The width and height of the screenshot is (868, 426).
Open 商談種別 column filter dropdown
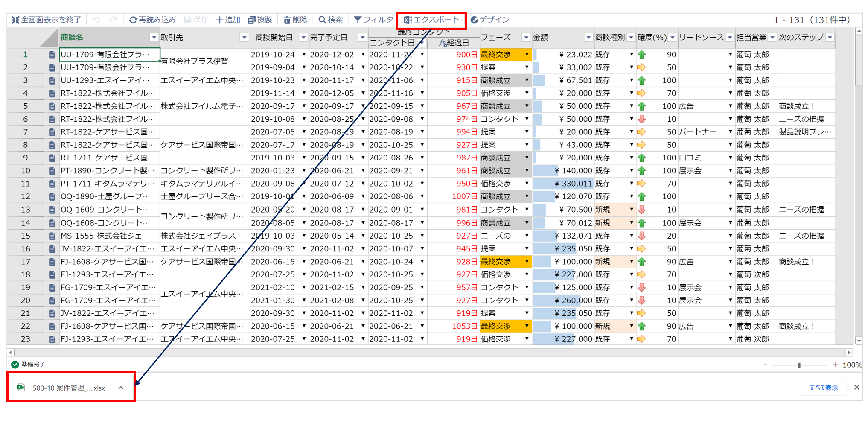631,38
